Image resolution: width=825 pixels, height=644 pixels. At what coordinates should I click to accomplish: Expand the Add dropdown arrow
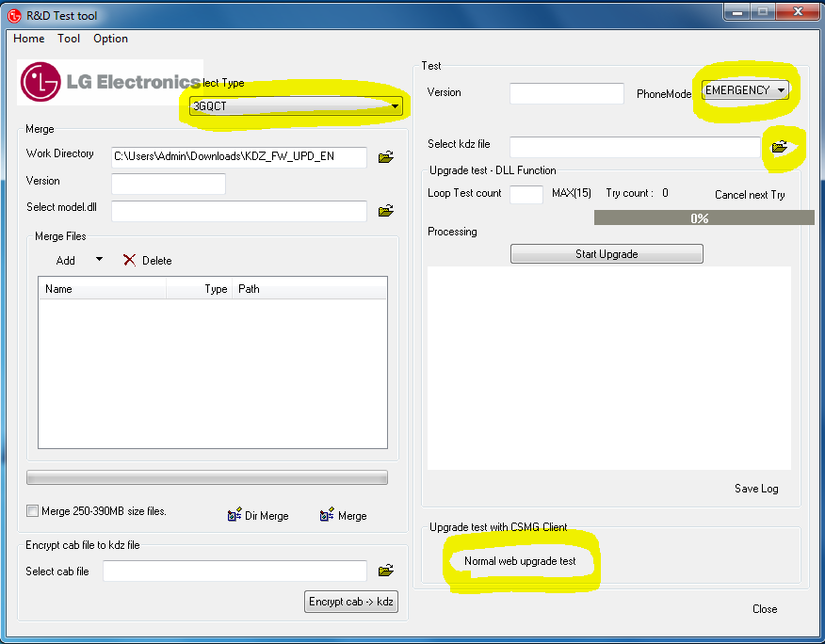[99, 260]
